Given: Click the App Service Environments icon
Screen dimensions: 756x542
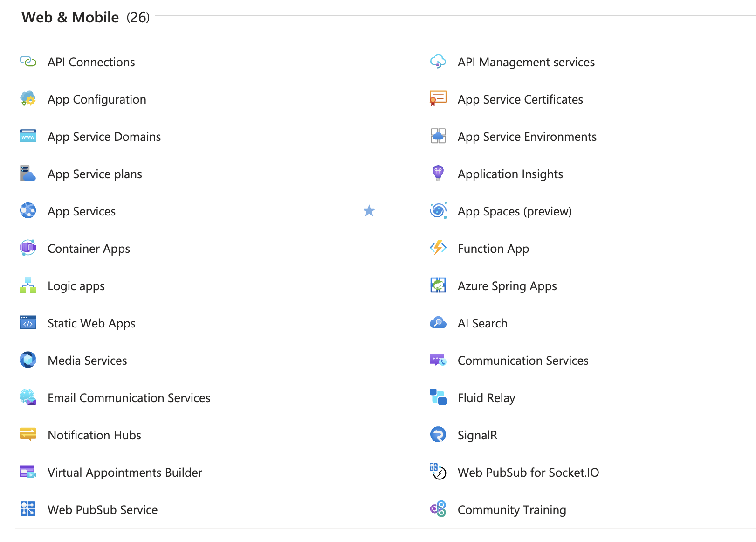Looking at the screenshot, I should [438, 136].
